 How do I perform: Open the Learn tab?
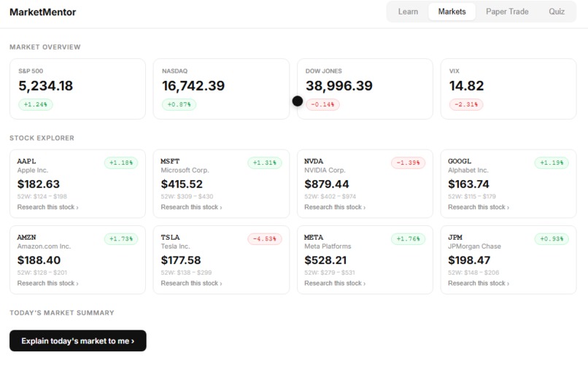tap(408, 12)
